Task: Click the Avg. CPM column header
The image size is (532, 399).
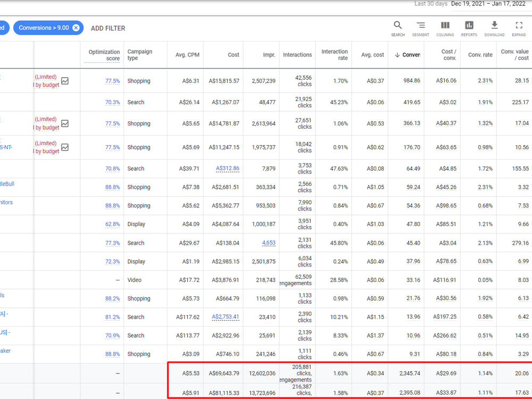Action: pyautogui.click(x=187, y=55)
